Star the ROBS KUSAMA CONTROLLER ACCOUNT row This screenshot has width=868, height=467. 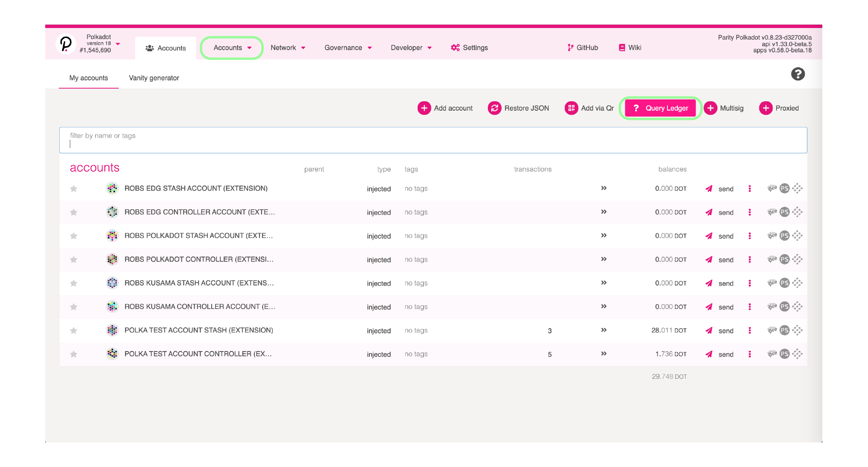74,307
